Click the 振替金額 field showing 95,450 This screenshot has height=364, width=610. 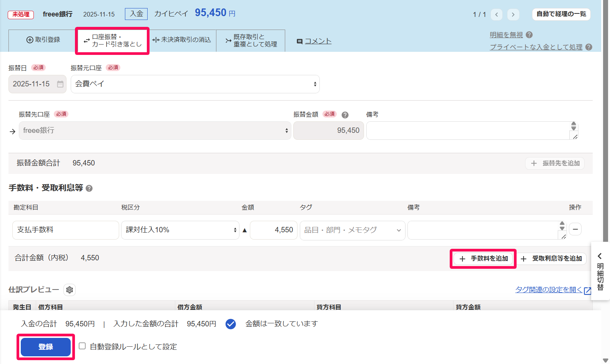coord(329,131)
